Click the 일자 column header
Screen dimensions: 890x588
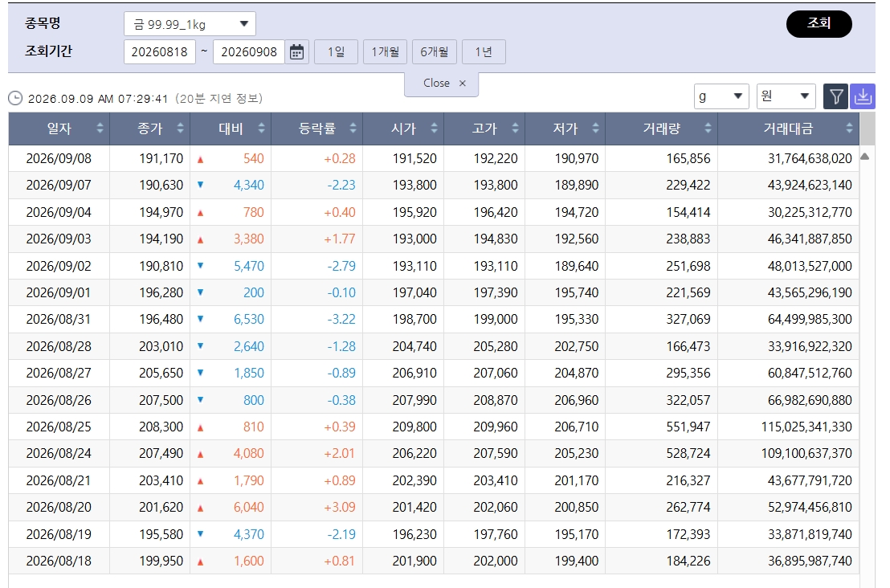[x=59, y=129]
